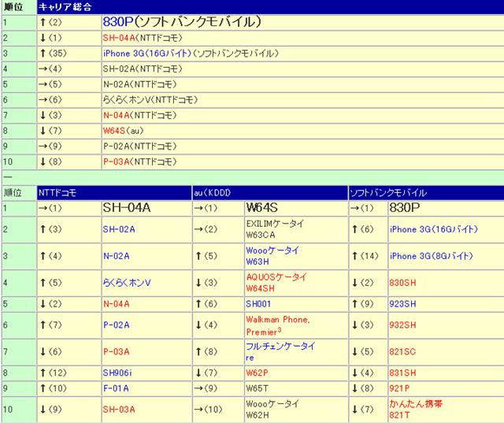
Task: Select SH-02A(NTTドコモ) in overall ranking
Action: pos(143,69)
